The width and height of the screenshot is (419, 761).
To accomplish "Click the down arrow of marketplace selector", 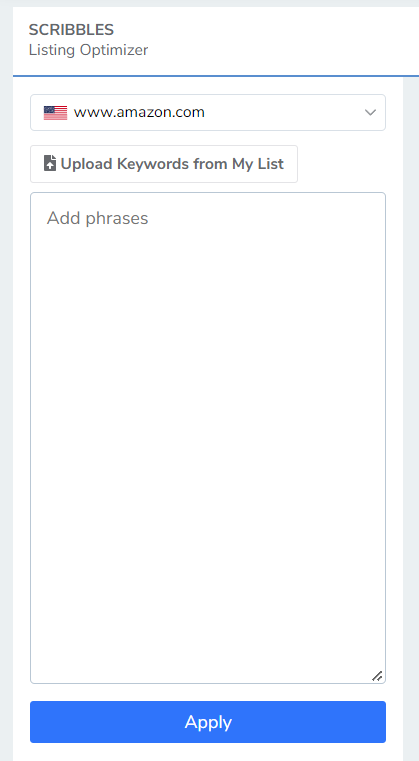I will 370,113.
